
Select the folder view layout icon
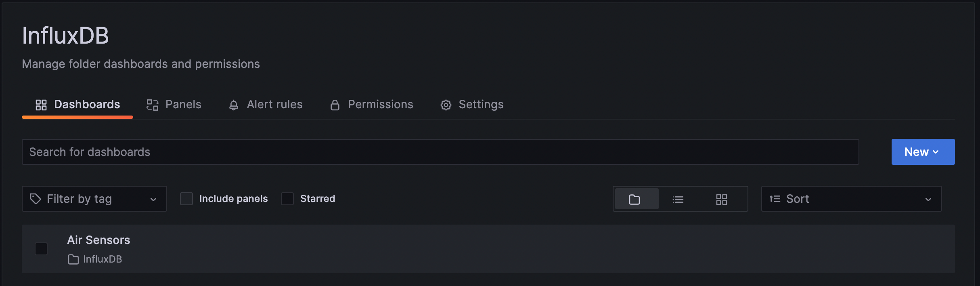(x=636, y=199)
